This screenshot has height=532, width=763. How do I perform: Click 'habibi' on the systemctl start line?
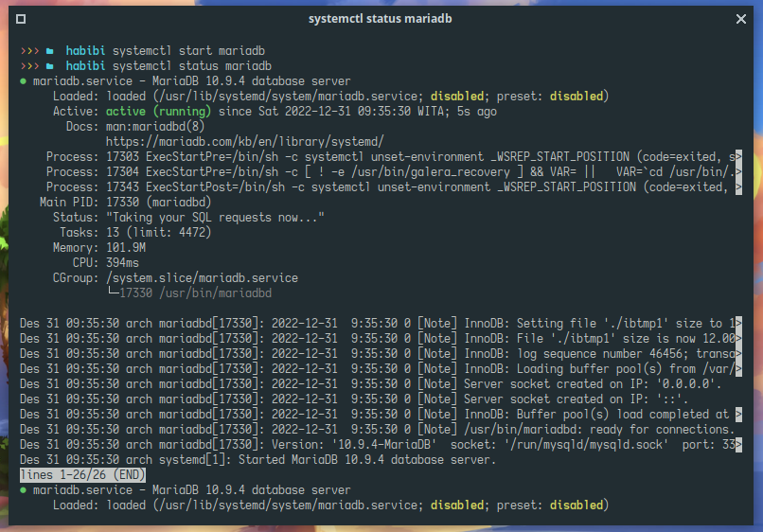pos(85,51)
